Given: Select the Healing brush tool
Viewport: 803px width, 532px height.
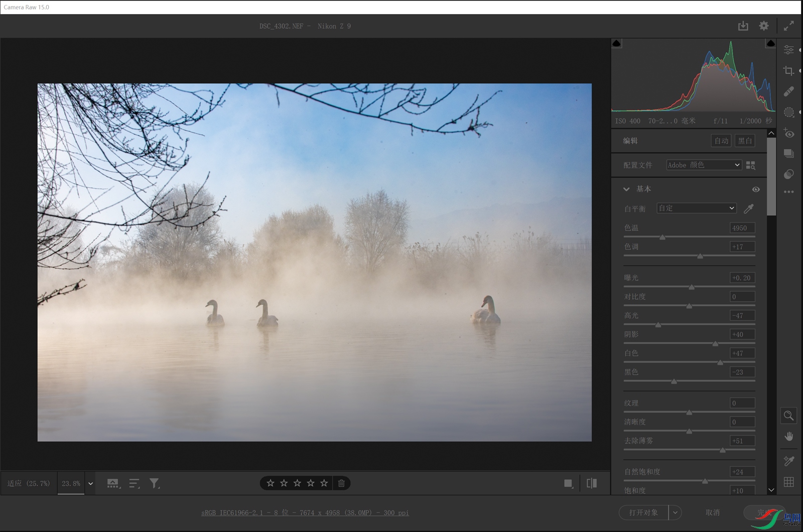Looking at the screenshot, I should [x=788, y=91].
